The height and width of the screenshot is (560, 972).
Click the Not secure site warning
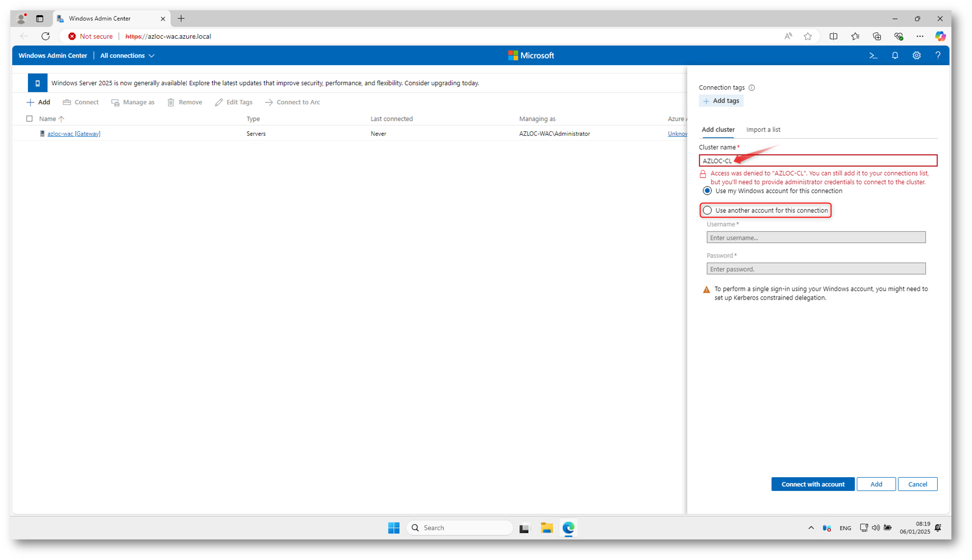pos(91,36)
